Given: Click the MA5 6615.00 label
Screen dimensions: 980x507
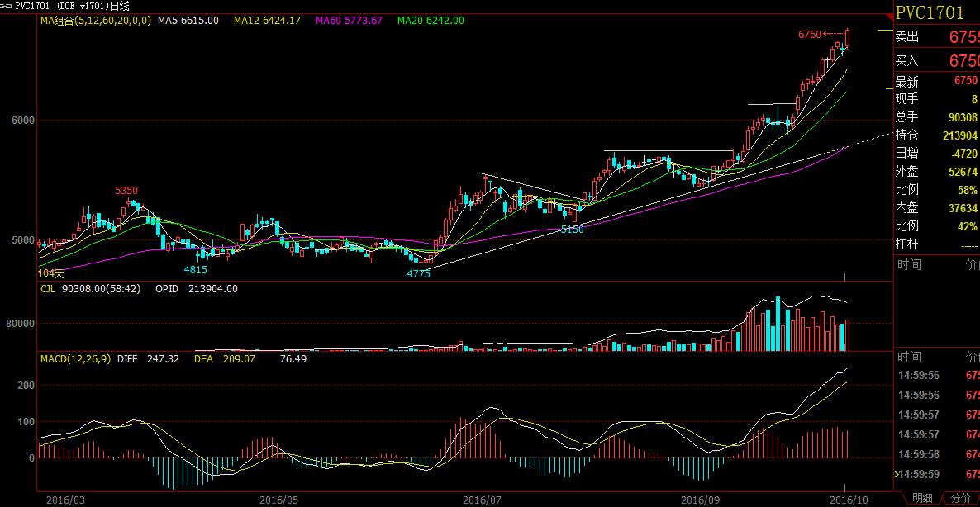Looking at the screenshot, I should click(x=188, y=21).
